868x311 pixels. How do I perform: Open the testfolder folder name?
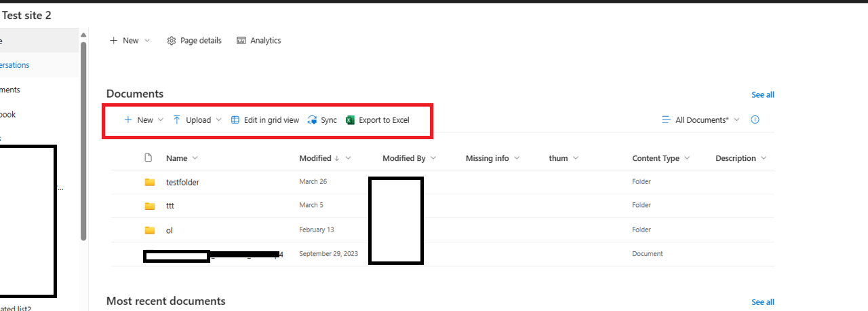click(182, 182)
